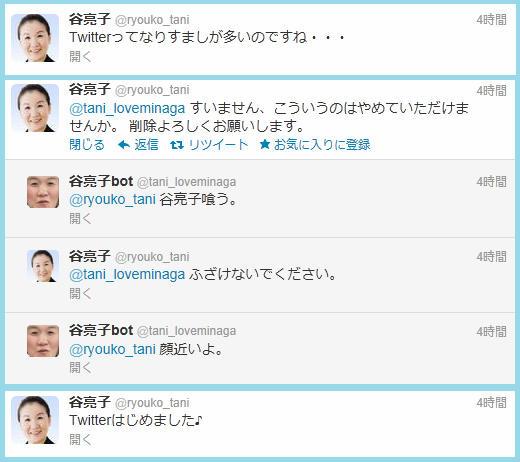Click the favorite star icon
The height and width of the screenshot is (462, 520).
pos(265,144)
